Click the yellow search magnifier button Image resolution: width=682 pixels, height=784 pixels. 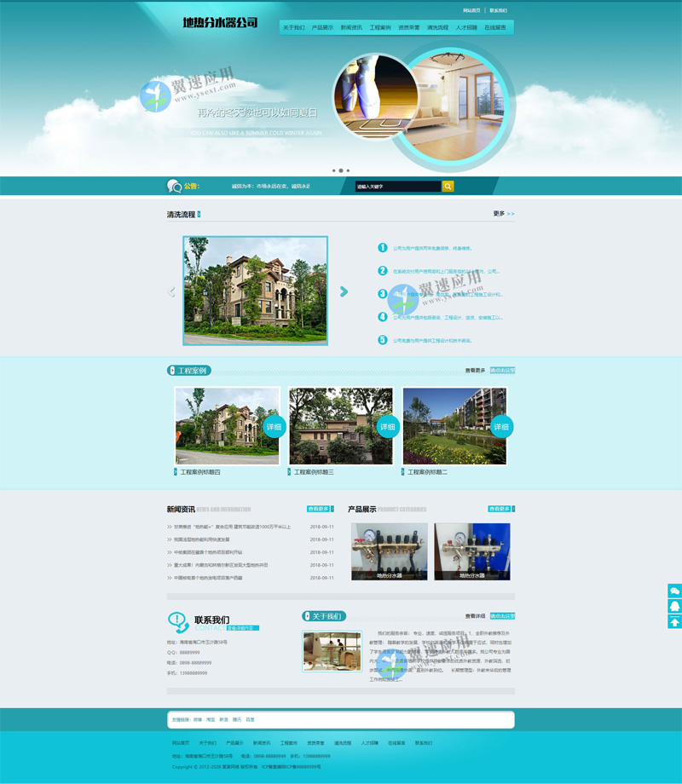tap(448, 186)
